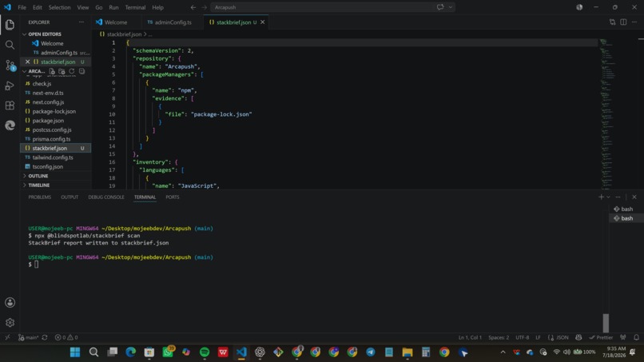Go forward in navigation history
This screenshot has height=362, width=644.
click(204, 7)
